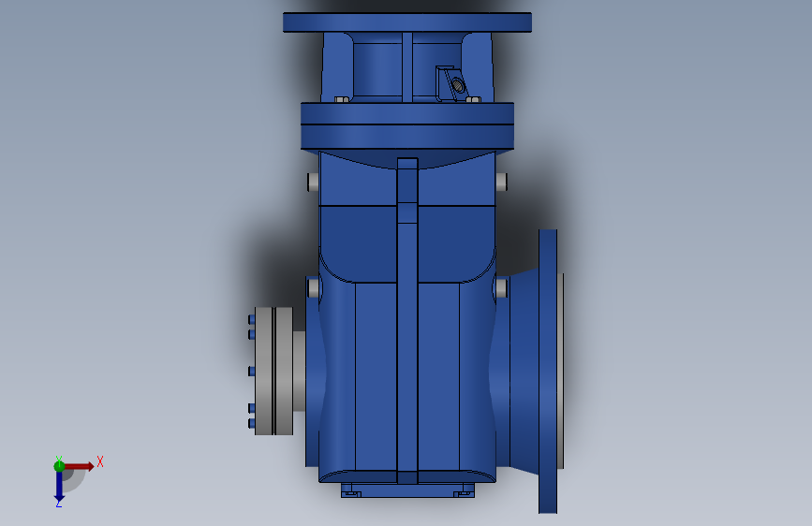Select the threaded hole on the angled bracket

(x=457, y=84)
